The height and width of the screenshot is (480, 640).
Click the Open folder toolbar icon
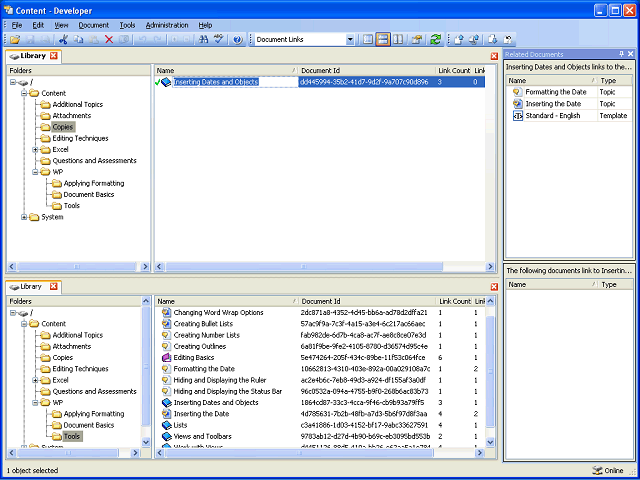coord(16,39)
